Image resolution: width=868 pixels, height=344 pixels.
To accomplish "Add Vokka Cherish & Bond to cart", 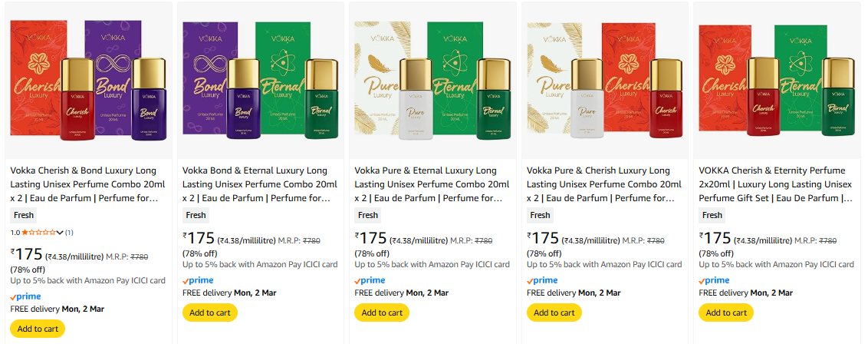I will [38, 329].
